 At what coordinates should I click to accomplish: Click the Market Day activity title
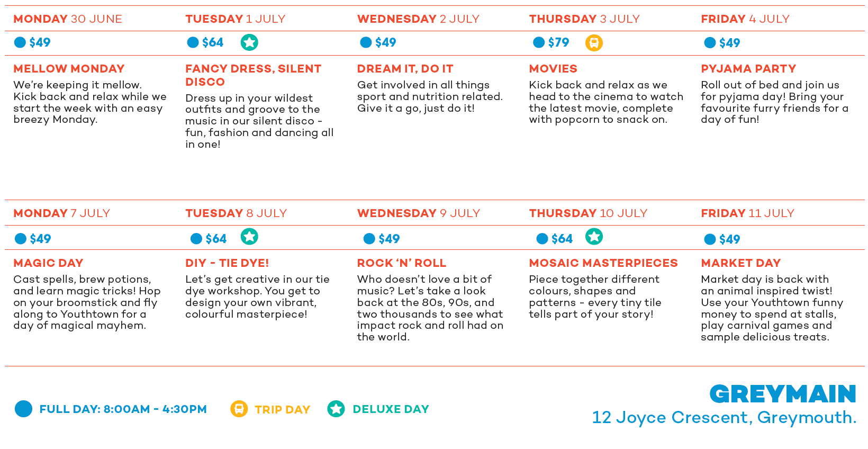[x=741, y=263]
